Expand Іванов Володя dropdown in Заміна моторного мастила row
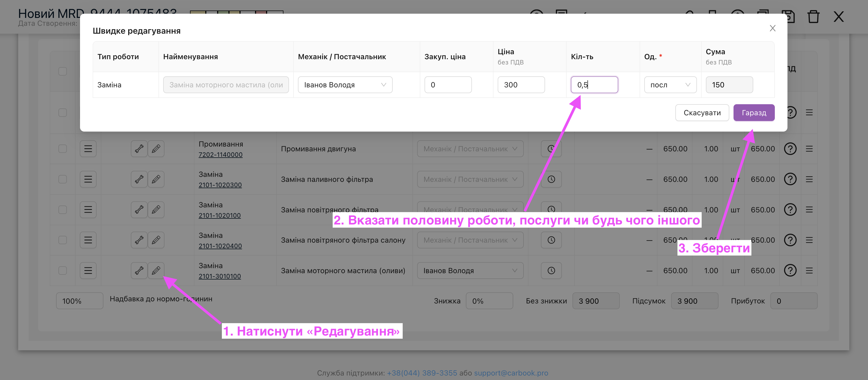 [x=470, y=270]
